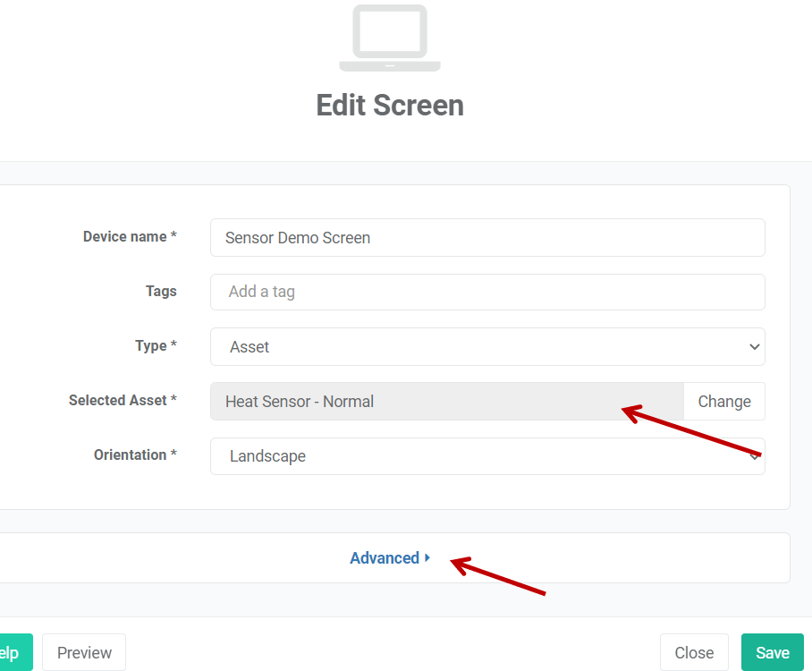Screen dimensions: 812x671
Task: Expand the Advanced settings section
Action: [x=385, y=558]
